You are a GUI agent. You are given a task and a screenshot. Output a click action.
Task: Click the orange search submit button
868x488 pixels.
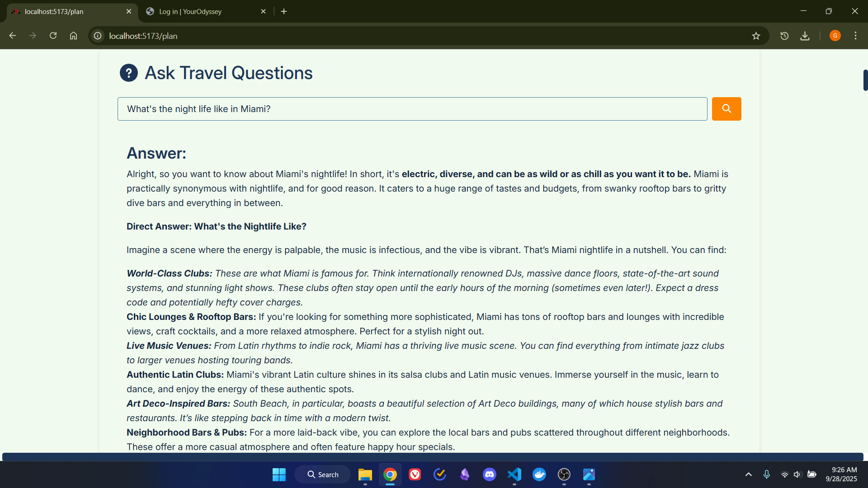[726, 109]
